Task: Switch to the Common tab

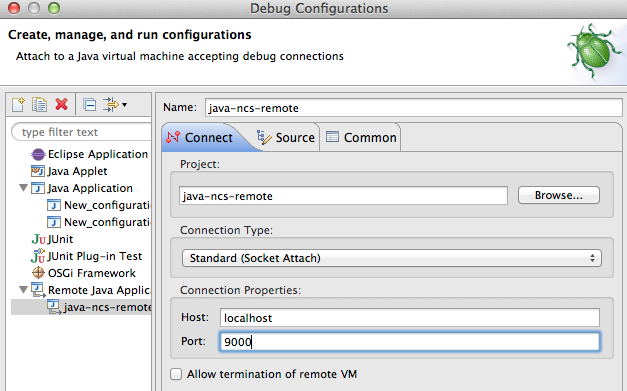Action: tap(361, 138)
